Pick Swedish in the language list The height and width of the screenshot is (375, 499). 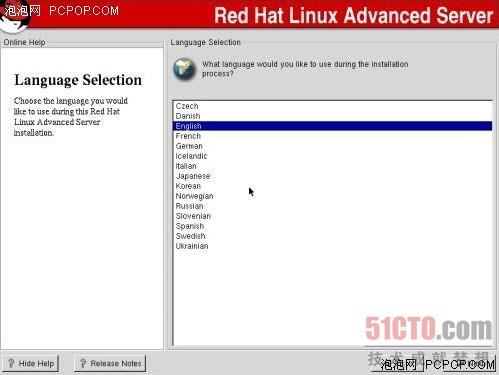click(333, 236)
